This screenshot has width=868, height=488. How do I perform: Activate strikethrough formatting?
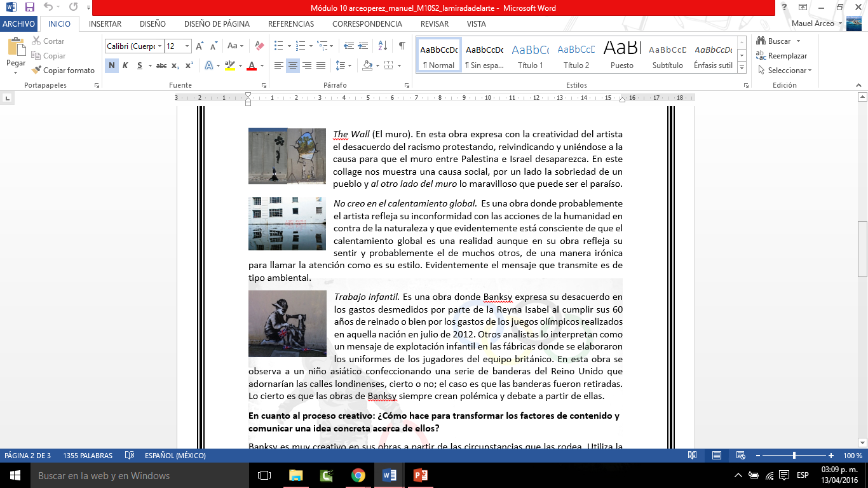161,65
